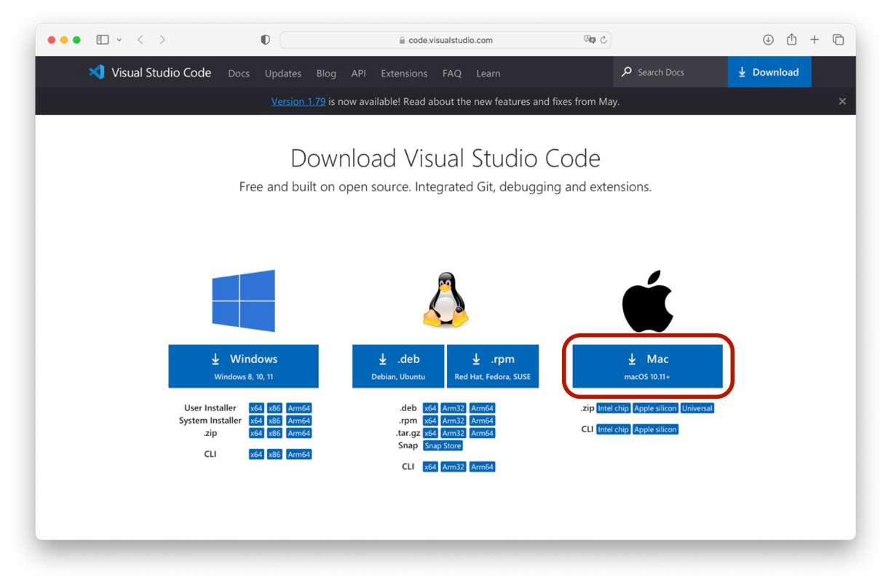Click the 'User Installer' label

(210, 408)
